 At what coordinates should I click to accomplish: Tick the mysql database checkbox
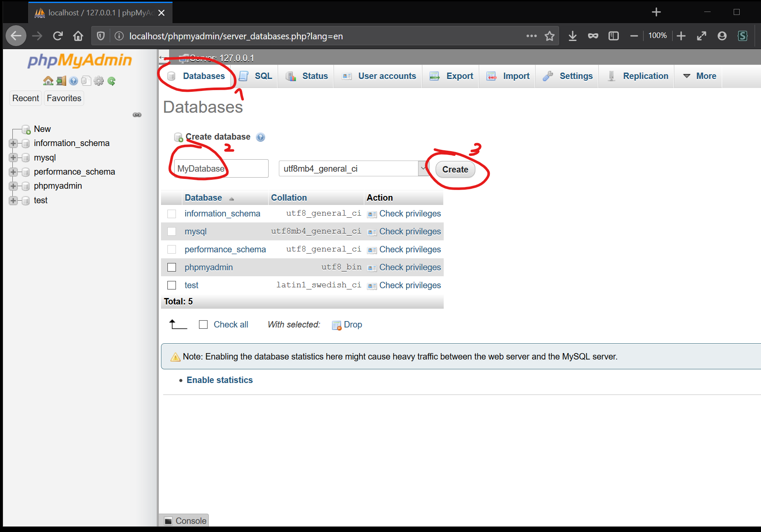coord(172,232)
